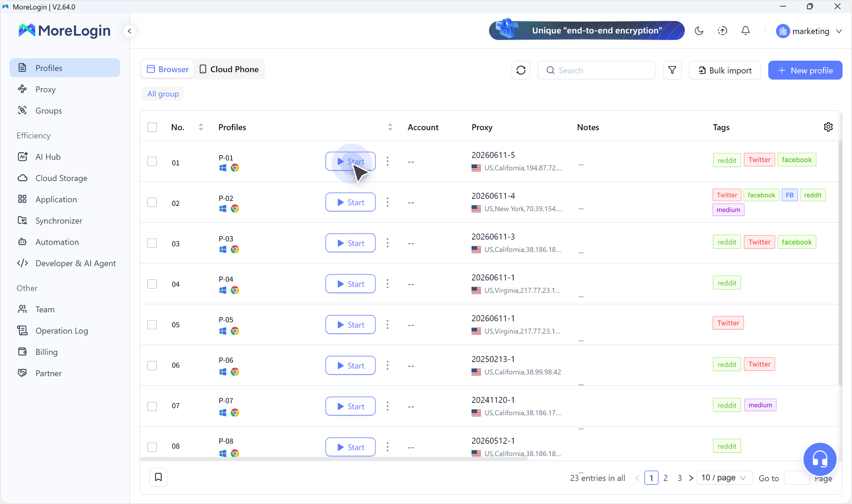Open the bookmark icon button

158,477
